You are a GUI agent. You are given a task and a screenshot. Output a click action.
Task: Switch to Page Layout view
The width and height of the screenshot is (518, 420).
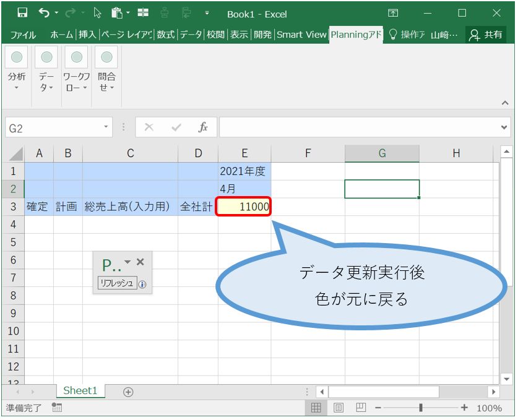coord(339,408)
